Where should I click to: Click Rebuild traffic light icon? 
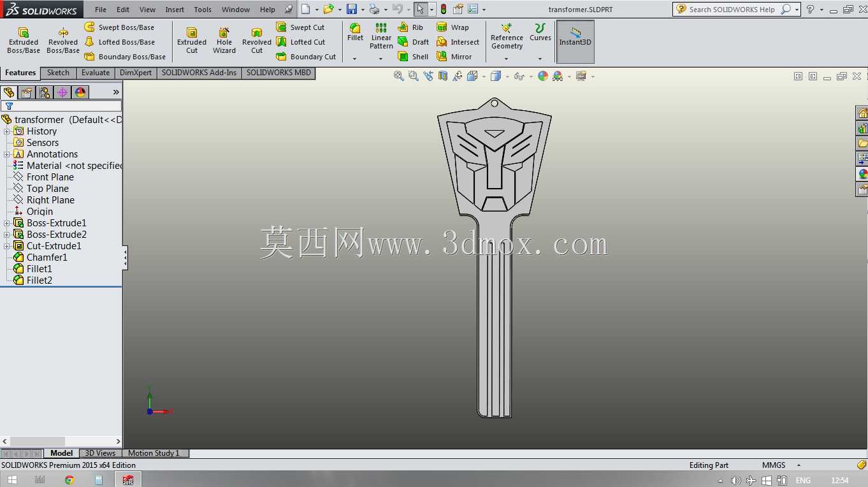point(443,9)
